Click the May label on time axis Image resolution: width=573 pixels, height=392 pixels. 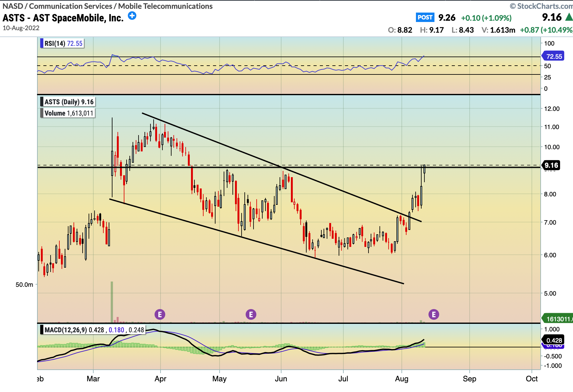[x=219, y=379]
